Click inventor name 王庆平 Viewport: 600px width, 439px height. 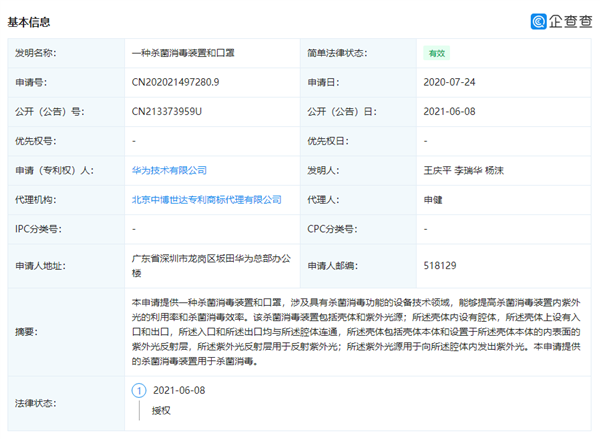coord(437,171)
